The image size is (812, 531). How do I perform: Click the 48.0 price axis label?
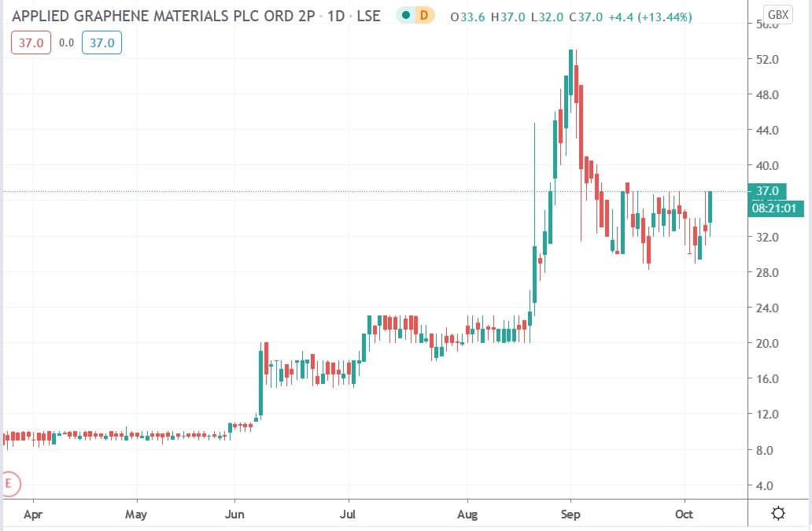(767, 94)
